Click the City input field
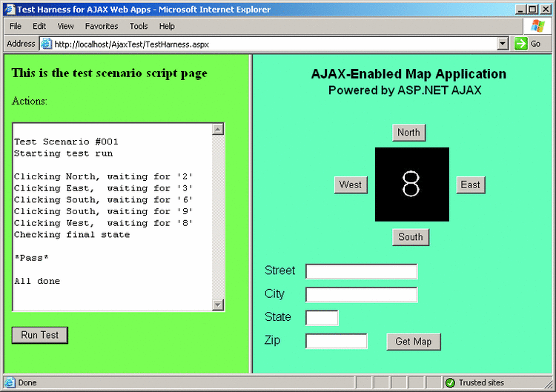 pyautogui.click(x=361, y=295)
